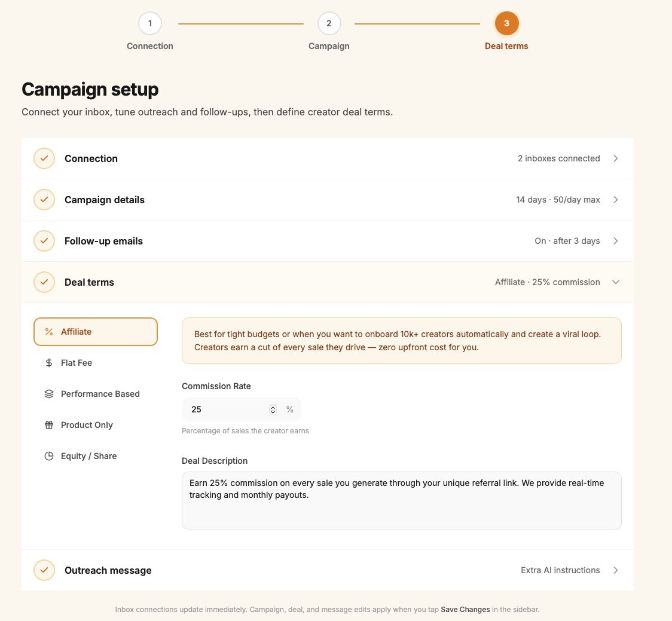Go to step 1 Connection
Image resolution: width=672 pixels, height=621 pixels.
click(150, 23)
